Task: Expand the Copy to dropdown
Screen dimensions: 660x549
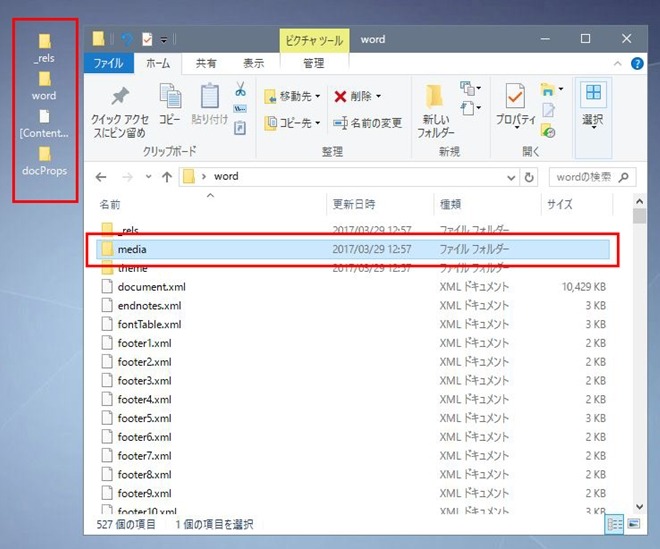Action: 319,123
